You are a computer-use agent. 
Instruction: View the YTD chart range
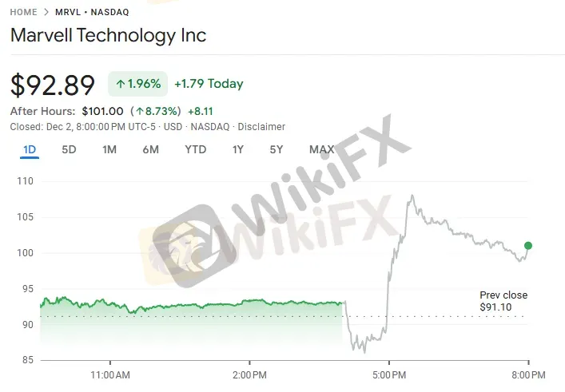[195, 149]
